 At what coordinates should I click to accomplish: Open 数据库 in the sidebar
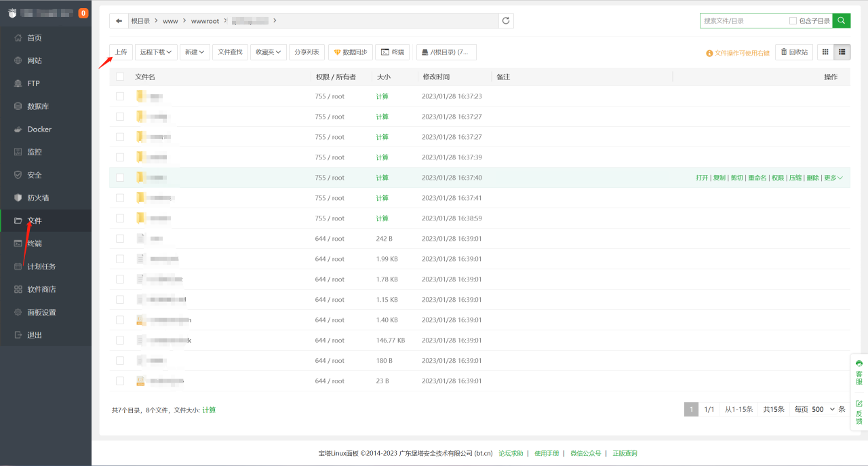pyautogui.click(x=37, y=106)
